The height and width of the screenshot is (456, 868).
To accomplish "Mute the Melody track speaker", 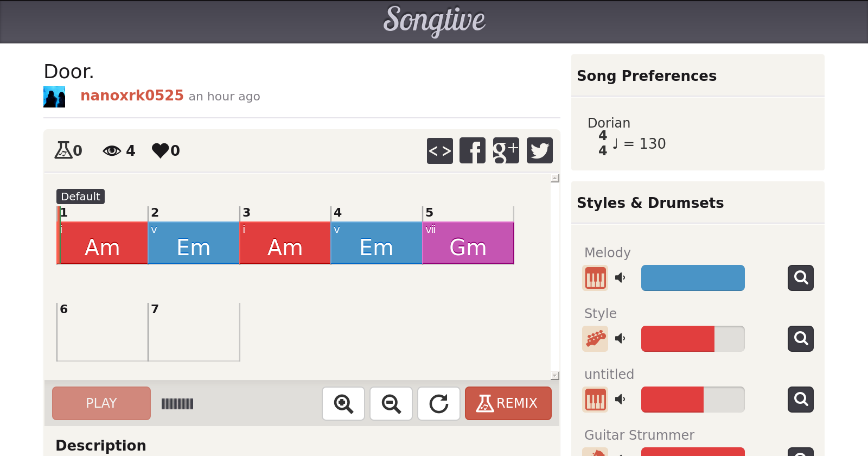I will point(620,278).
